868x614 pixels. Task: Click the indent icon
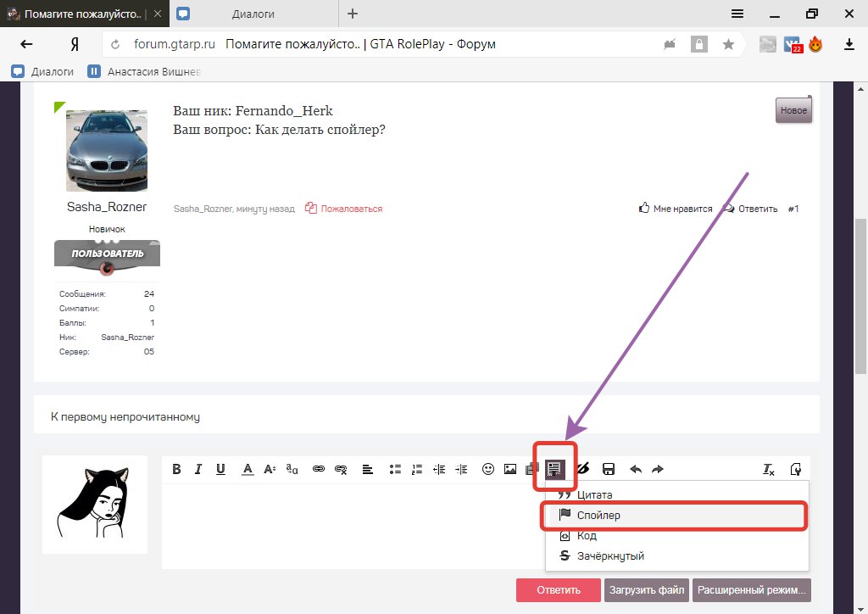point(461,470)
